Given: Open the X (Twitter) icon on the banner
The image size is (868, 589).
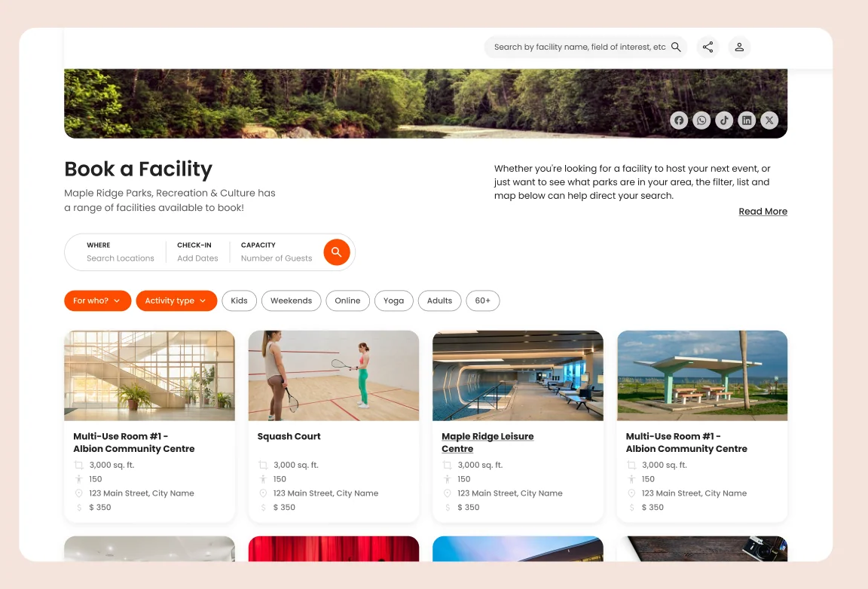Looking at the screenshot, I should 769,120.
